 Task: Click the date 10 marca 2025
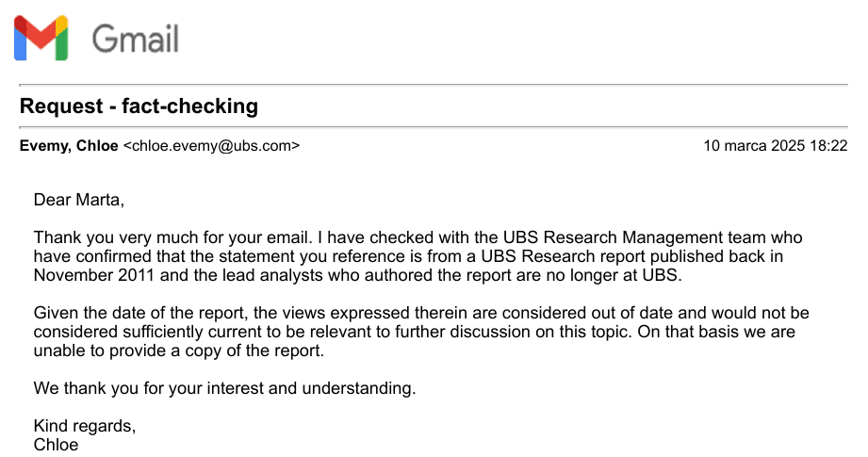coord(754,145)
